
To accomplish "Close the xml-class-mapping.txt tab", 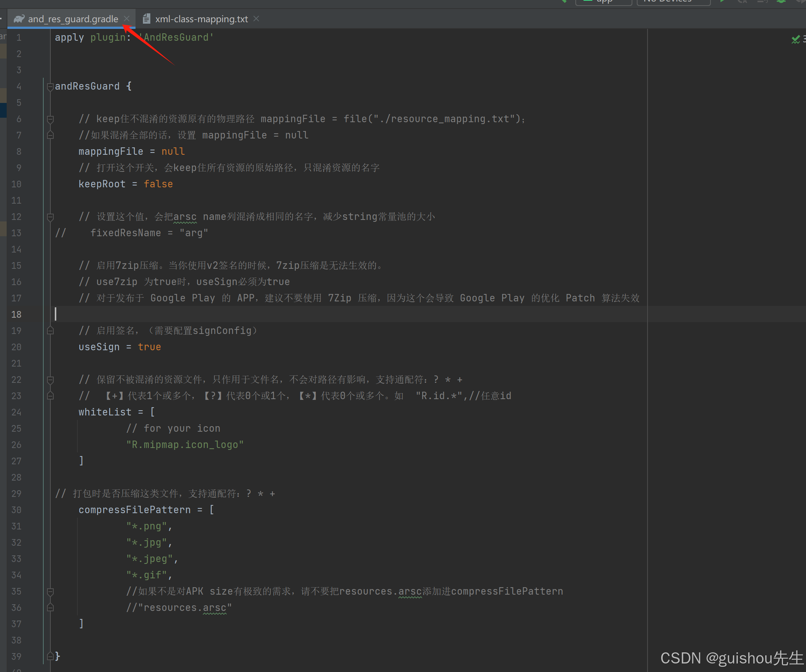I will point(256,19).
